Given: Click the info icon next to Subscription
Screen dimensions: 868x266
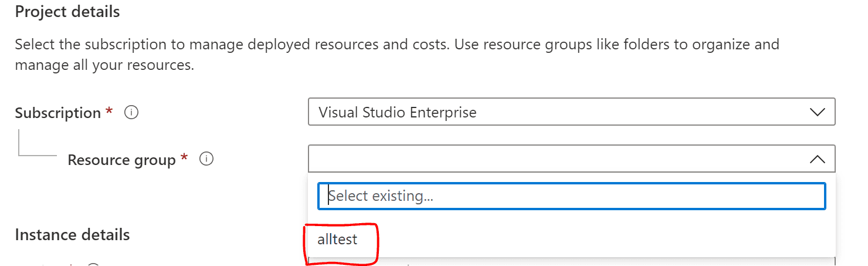Looking at the screenshot, I should coord(132,113).
